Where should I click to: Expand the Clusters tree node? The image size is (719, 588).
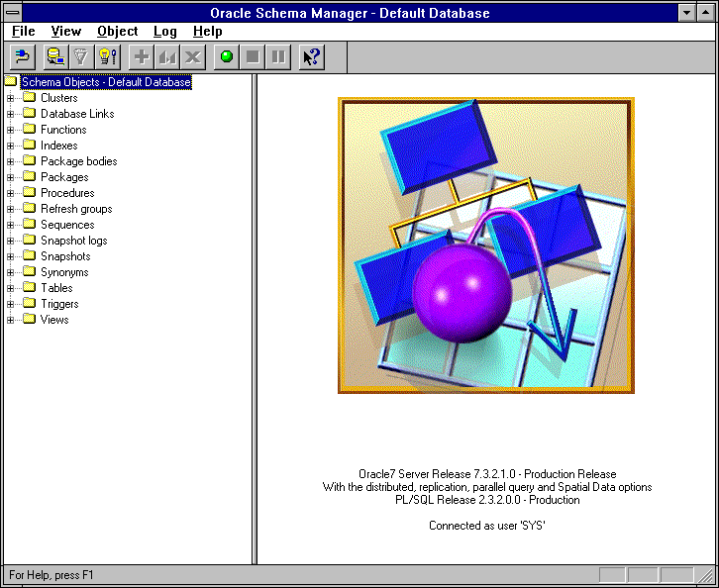[11, 98]
